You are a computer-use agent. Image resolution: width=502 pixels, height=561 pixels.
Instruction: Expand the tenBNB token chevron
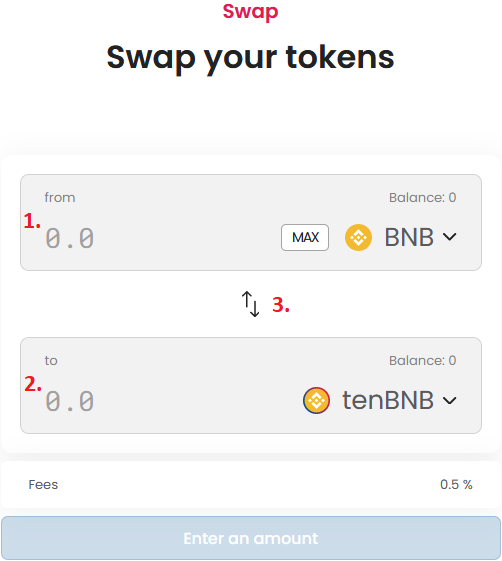point(449,400)
